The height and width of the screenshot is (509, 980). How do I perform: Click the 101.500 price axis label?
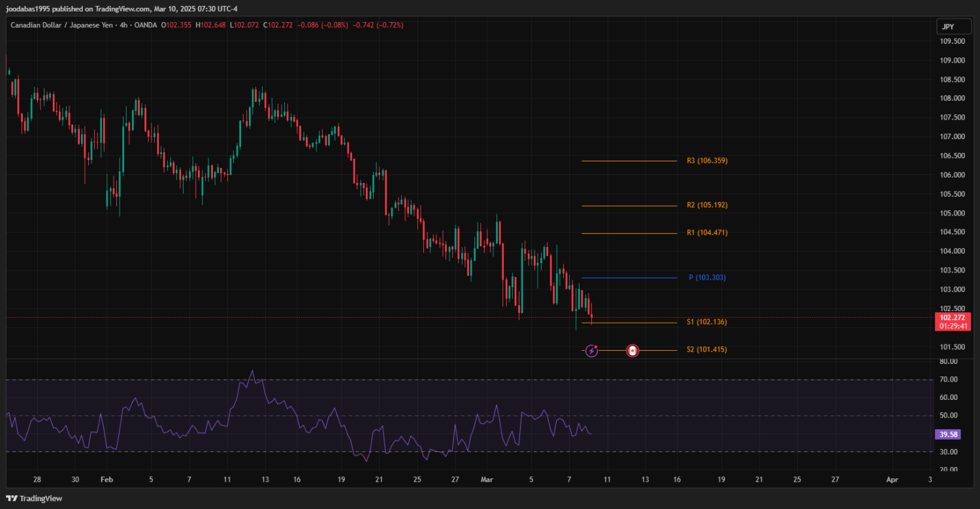[952, 347]
